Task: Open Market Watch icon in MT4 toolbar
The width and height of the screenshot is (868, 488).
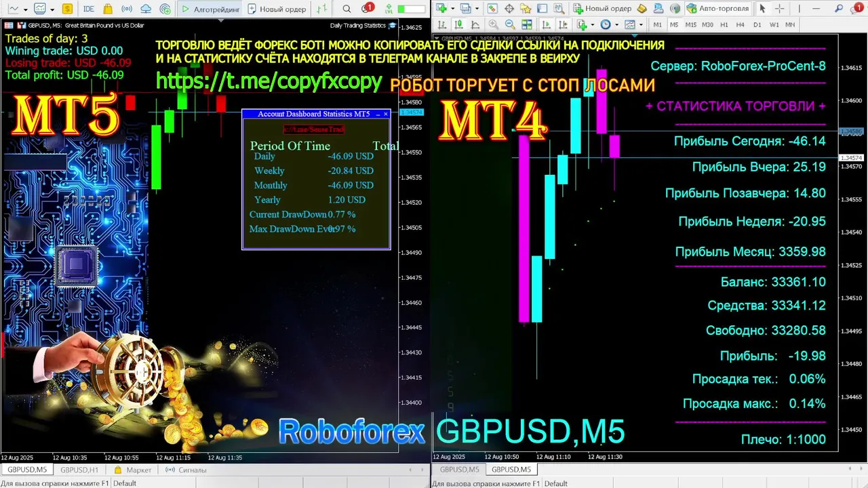Action: (x=493, y=8)
